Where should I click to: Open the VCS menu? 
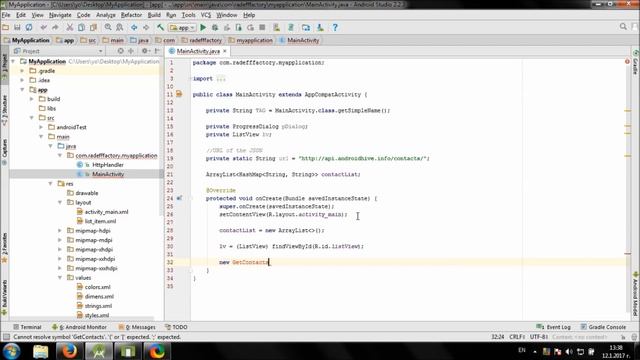tap(206, 15)
